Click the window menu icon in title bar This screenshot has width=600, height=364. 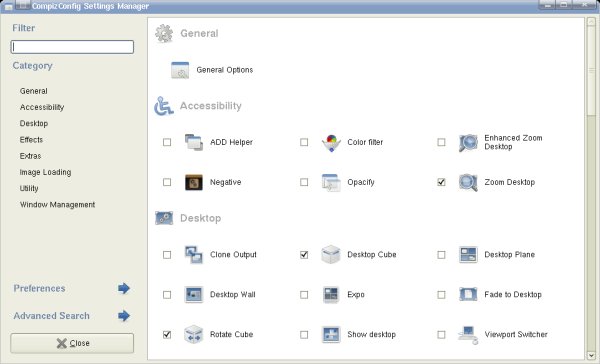(x=8, y=6)
